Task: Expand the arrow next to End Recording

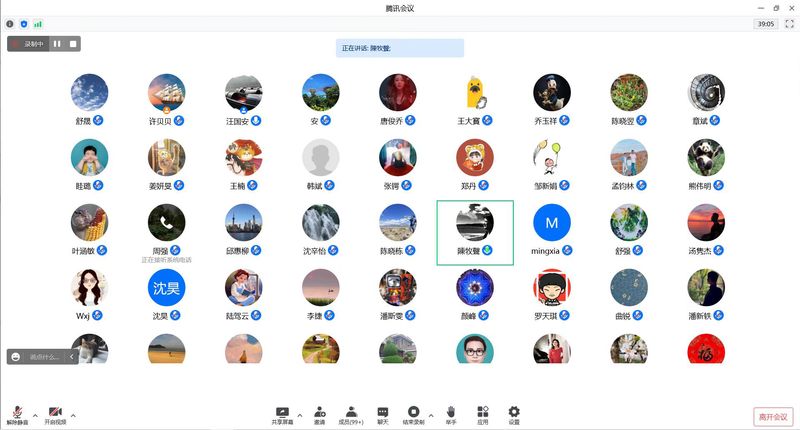Action: [x=431, y=411]
